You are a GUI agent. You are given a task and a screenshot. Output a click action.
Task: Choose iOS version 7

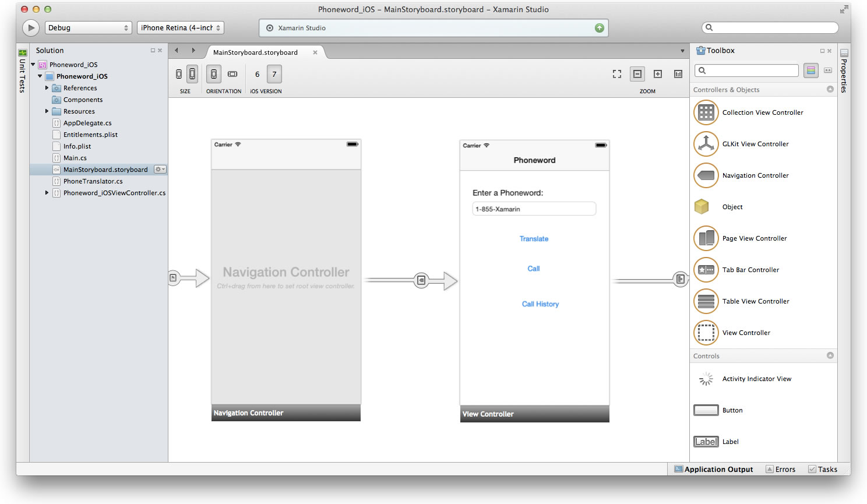tap(274, 74)
